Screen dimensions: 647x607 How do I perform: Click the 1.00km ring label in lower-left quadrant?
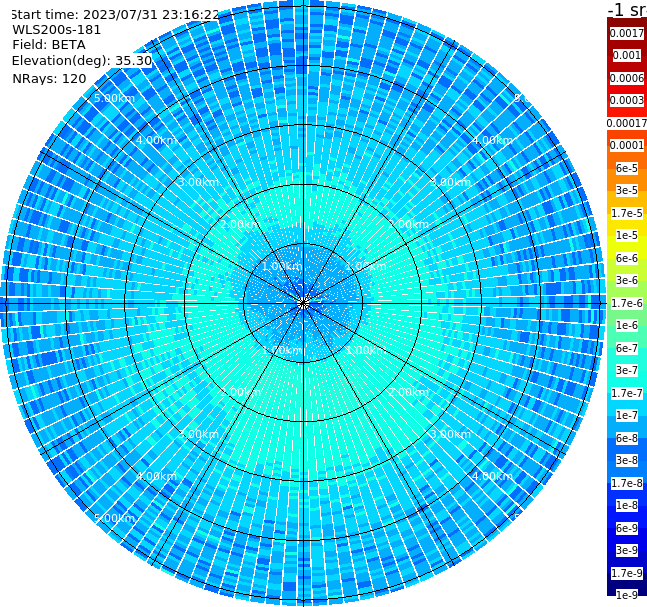[x=282, y=350]
